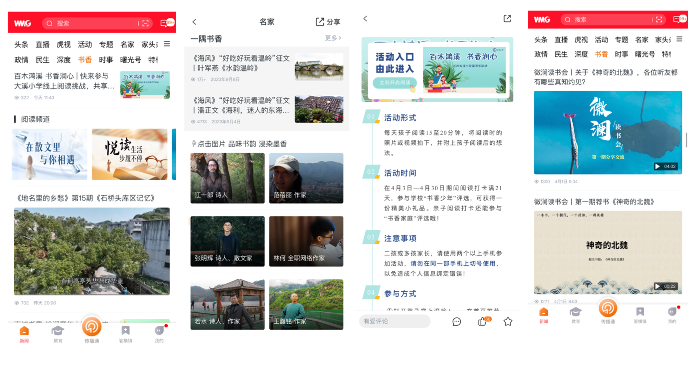This screenshot has height=378, width=699.
Task: Tap the orange circular center button on the 阅读频道 screen
Action: [91, 327]
